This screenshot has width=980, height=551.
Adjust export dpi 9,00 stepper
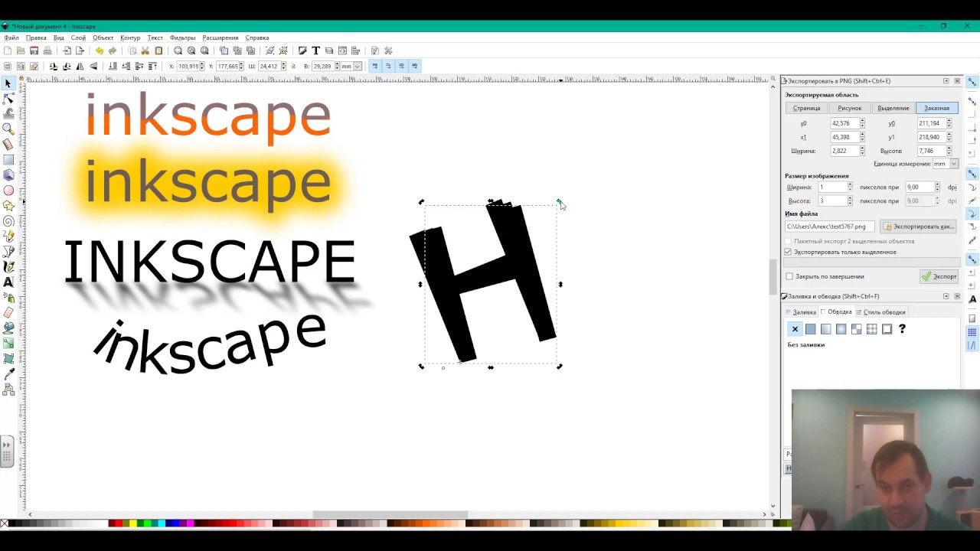coord(937,187)
